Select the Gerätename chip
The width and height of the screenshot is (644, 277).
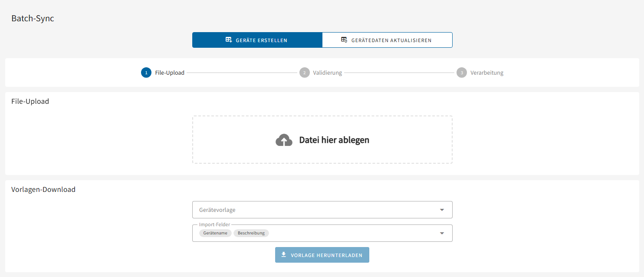pyautogui.click(x=215, y=233)
